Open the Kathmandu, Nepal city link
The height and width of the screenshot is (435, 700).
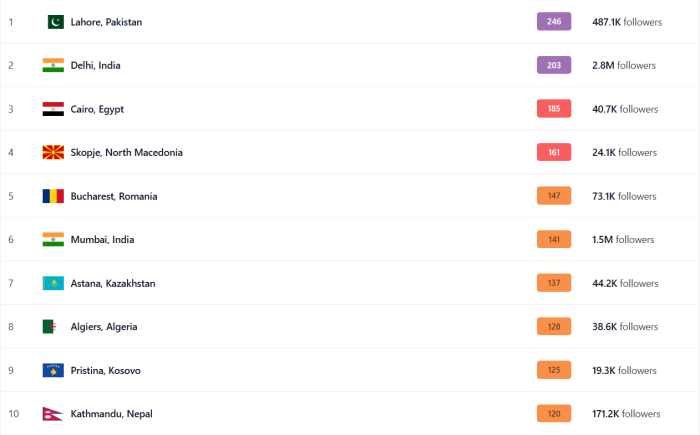(112, 414)
